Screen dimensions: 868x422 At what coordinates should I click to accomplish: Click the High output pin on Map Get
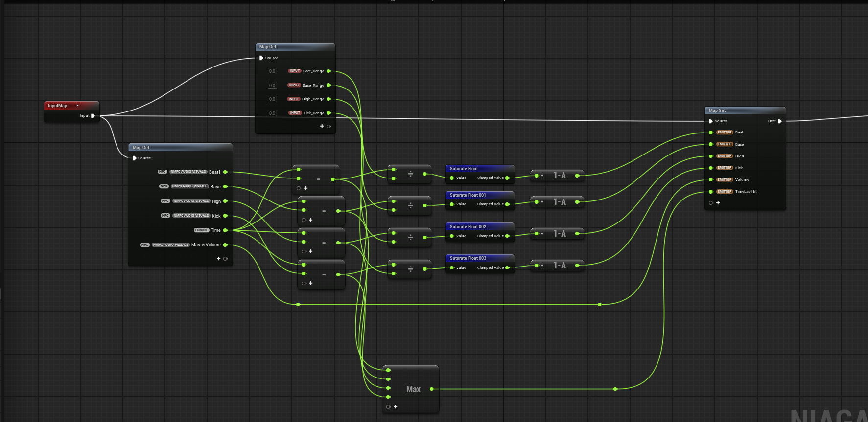tap(225, 201)
